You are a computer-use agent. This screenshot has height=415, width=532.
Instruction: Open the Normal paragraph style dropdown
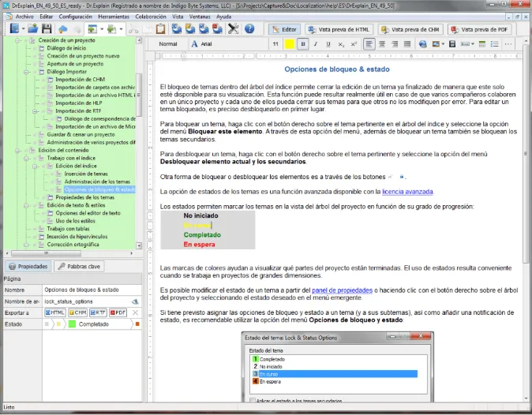pos(168,44)
